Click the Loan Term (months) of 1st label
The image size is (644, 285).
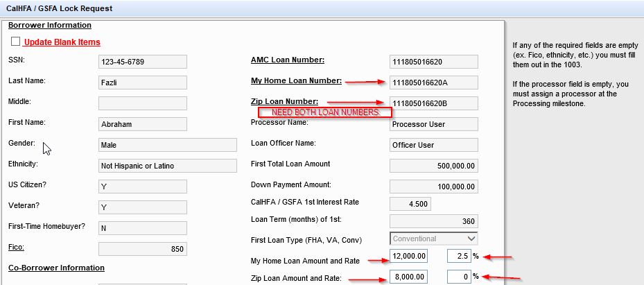click(296, 219)
